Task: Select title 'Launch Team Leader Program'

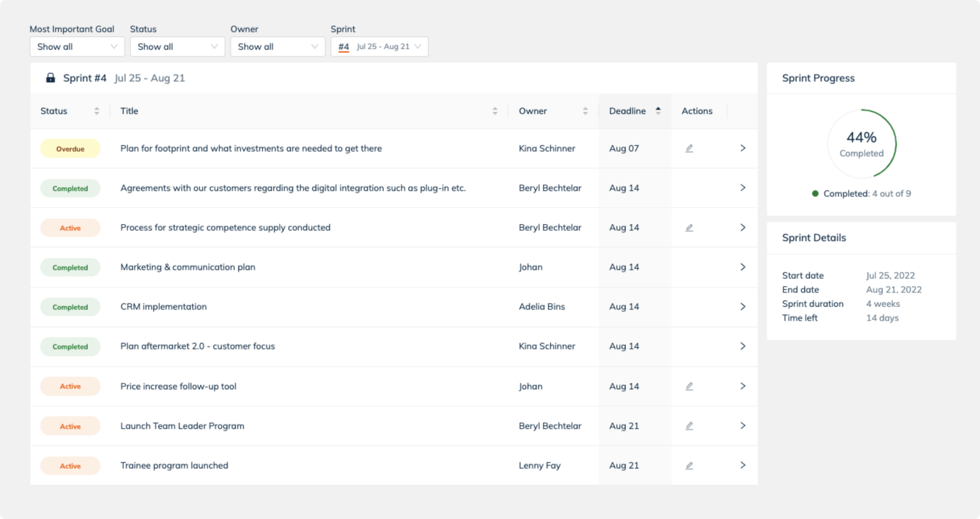Action: click(182, 426)
